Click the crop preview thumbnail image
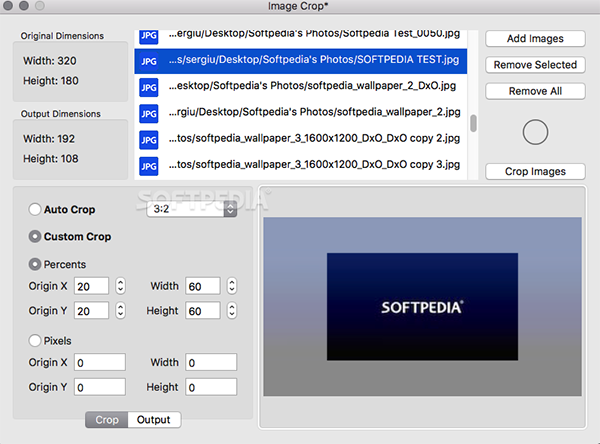Image resolution: width=600 pixels, height=444 pixels. point(422,306)
